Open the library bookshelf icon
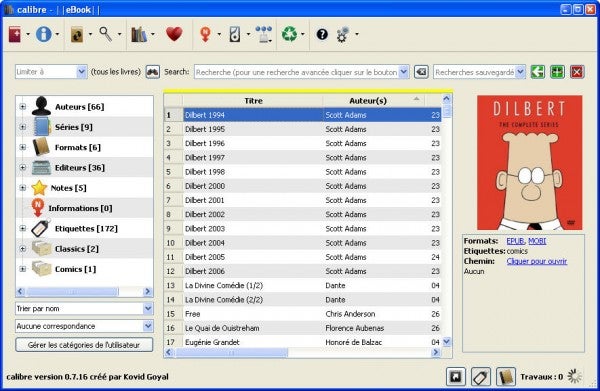Viewport: 600px width, 391px height. click(139, 34)
